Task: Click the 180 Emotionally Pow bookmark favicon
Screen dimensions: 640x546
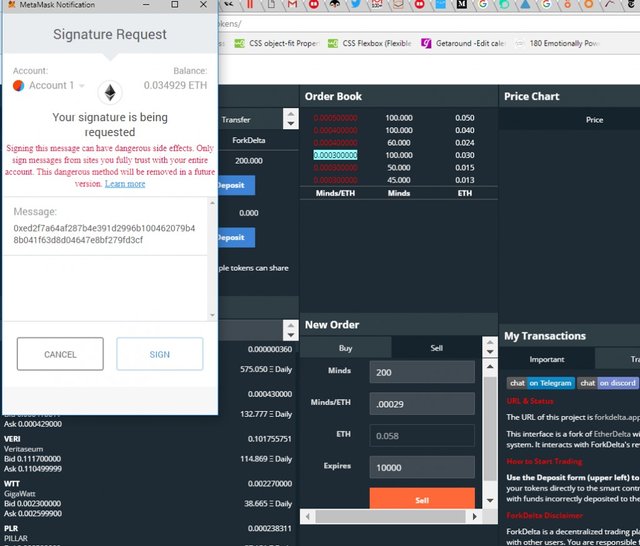Action: (520, 43)
